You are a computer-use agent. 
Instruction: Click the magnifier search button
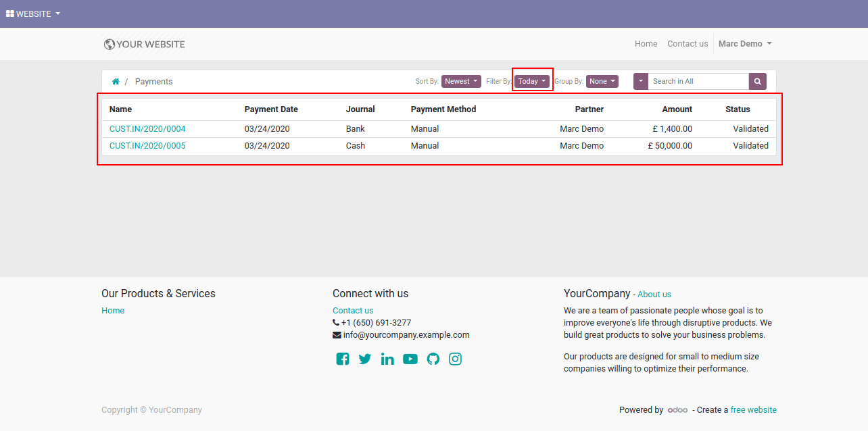[x=758, y=81]
